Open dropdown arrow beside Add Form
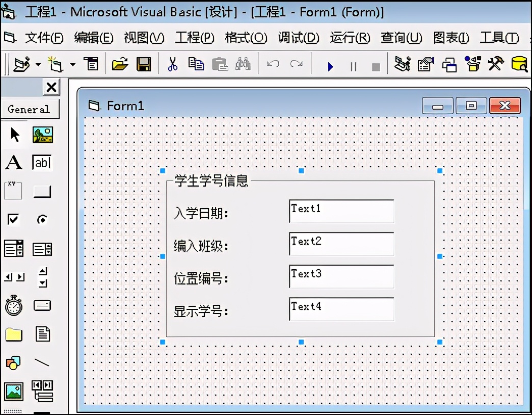Viewport: 532px width, 415px height. [x=73, y=64]
